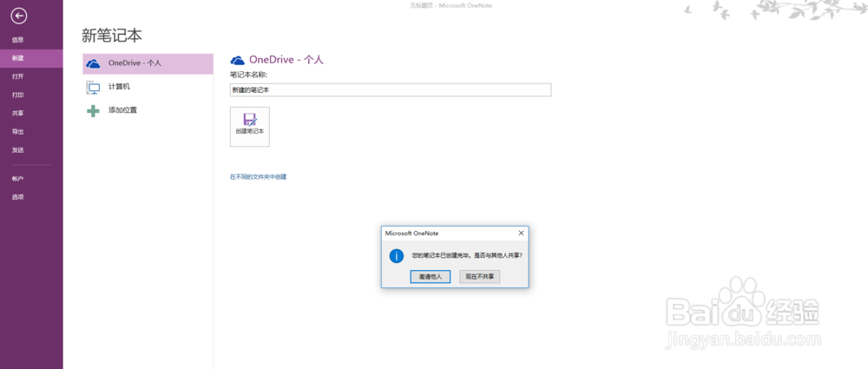This screenshot has height=369, width=868.
Task: Click the 创建笔记本 button
Action: pyautogui.click(x=250, y=127)
